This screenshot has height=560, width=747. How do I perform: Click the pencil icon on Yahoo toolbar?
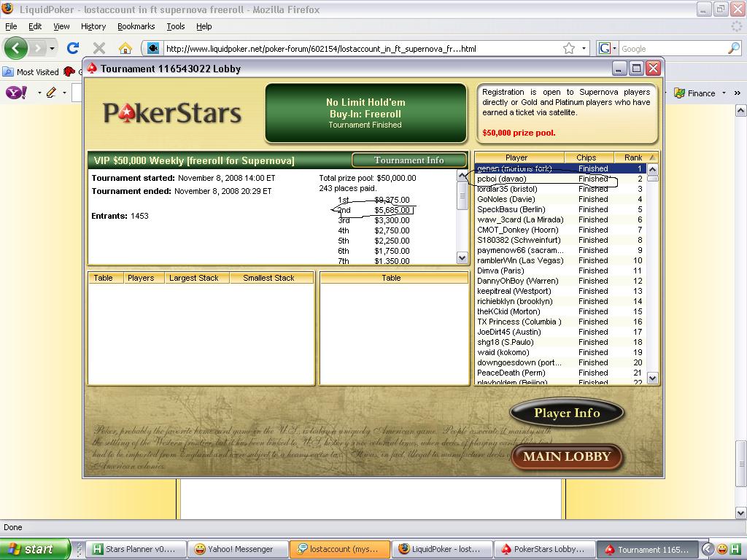click(x=52, y=93)
